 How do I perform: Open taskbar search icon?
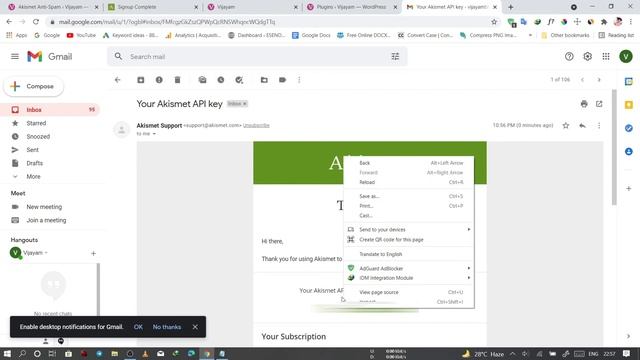click(x=22, y=353)
